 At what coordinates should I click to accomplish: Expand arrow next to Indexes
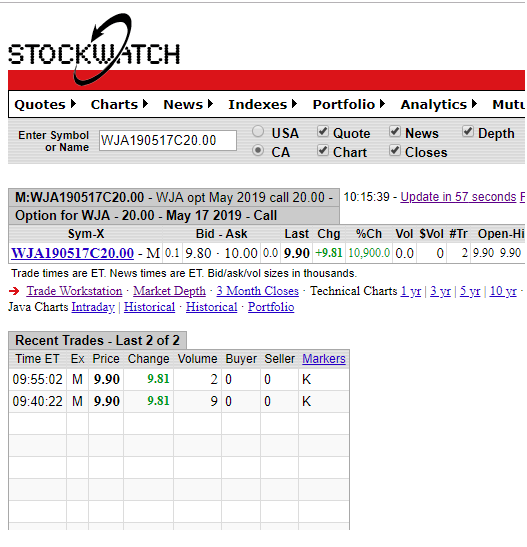coord(294,104)
